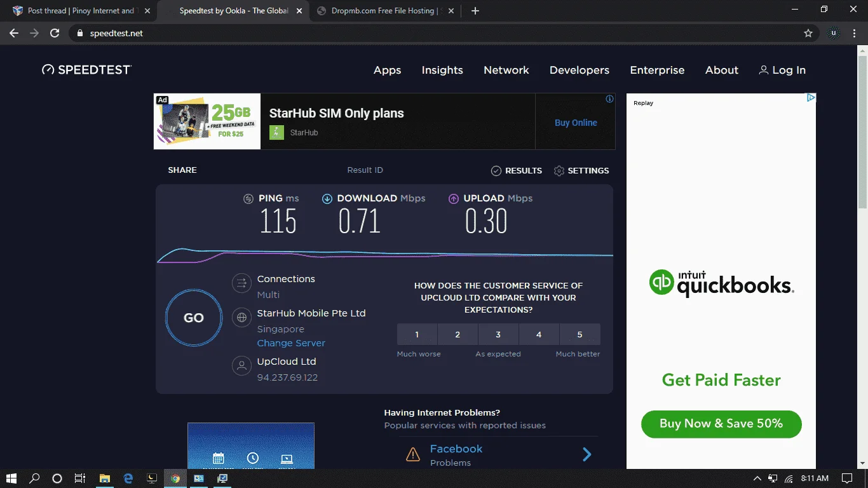Rate customer service 5
The image size is (868, 488).
[580, 334]
